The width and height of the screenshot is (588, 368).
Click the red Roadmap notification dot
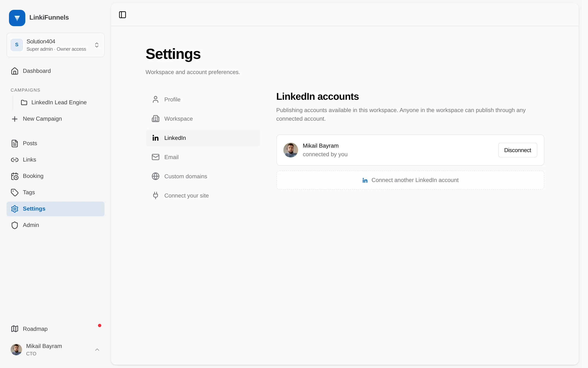tap(100, 325)
